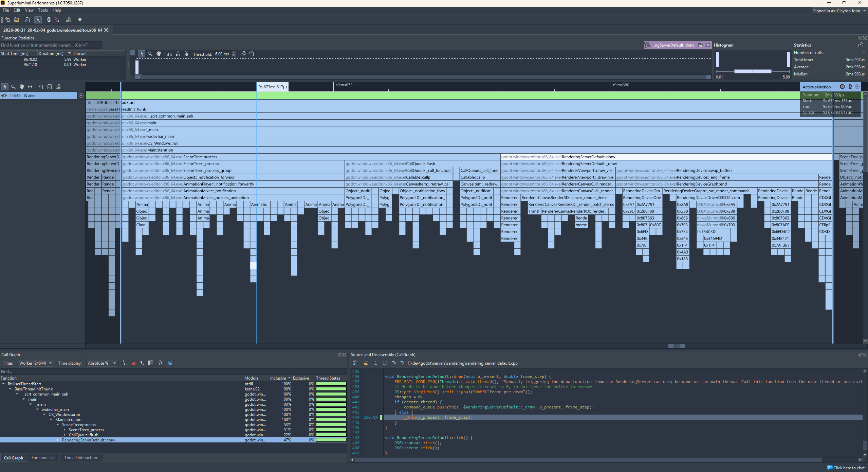Click the find next icon in Source toolbar
This screenshot has width=868, height=472.
(x=403, y=363)
